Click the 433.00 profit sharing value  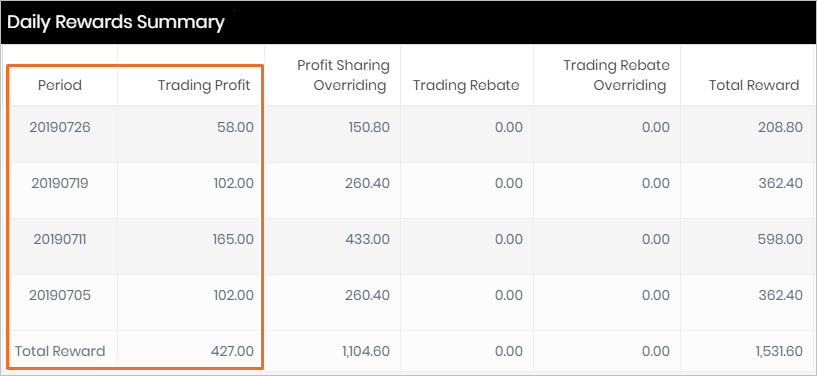tap(367, 240)
